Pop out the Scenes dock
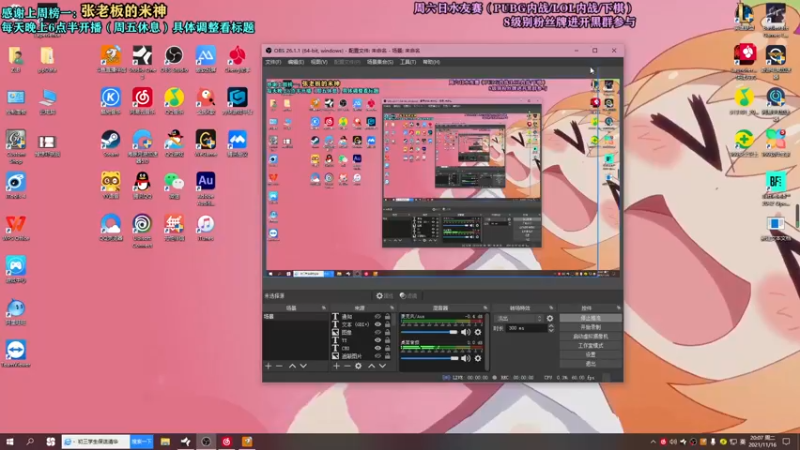 click(323, 308)
